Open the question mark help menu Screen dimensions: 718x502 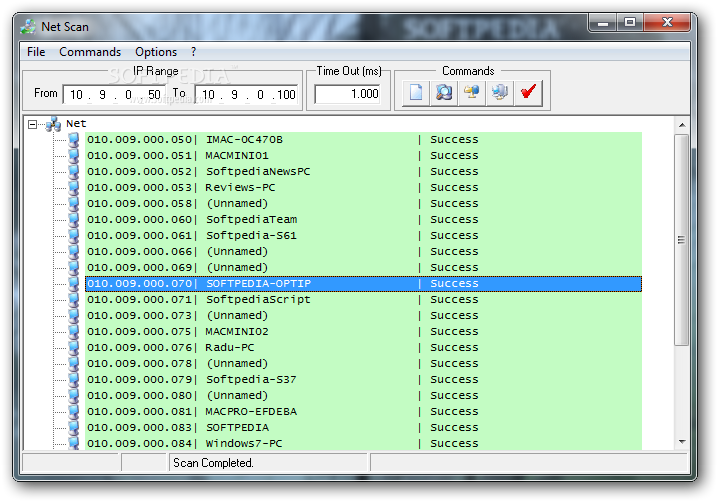coord(194,52)
